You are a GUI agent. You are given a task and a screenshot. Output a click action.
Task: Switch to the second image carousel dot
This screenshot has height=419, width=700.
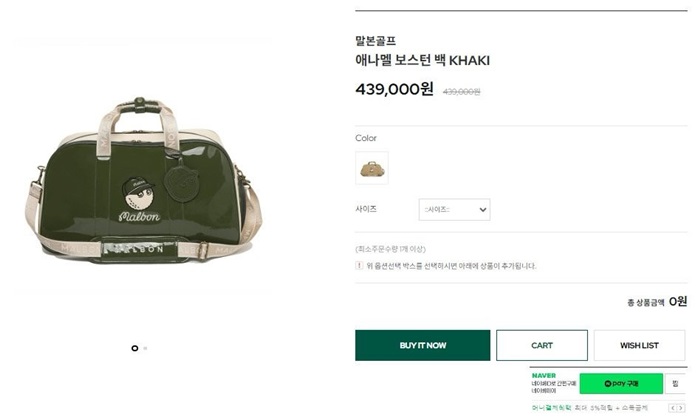coord(146,348)
